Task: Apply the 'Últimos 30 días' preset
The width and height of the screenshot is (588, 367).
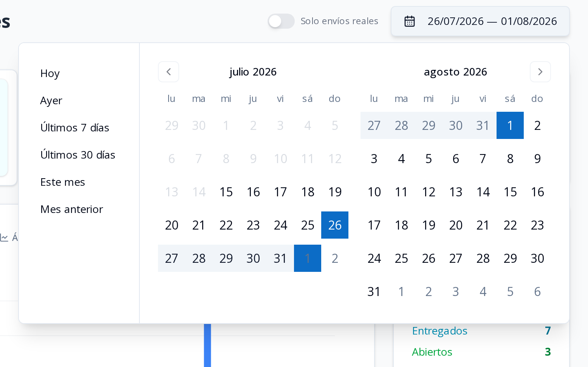Action: (78, 155)
